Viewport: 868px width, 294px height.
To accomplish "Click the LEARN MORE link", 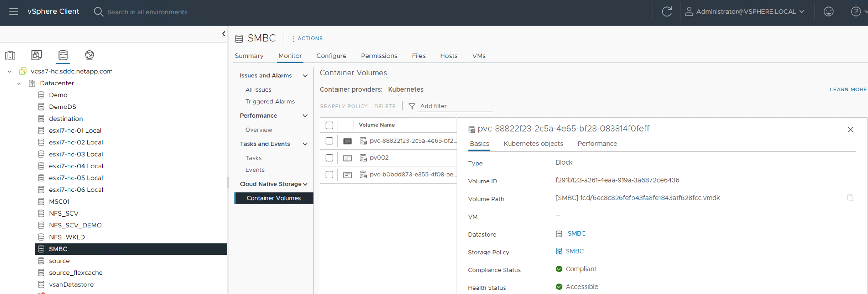I will point(848,89).
